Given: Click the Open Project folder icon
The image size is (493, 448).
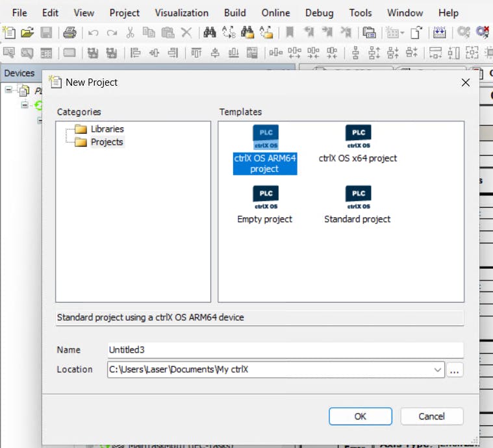Looking at the screenshot, I should [27, 32].
